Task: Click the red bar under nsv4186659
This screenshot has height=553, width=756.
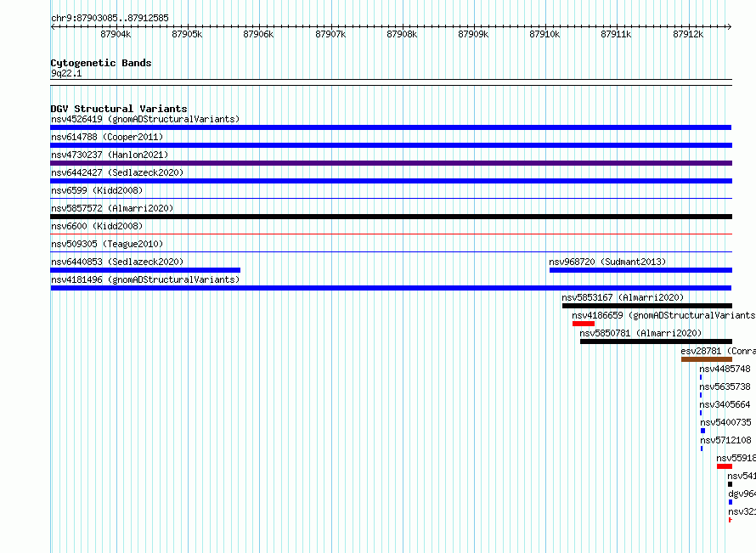Action: [584, 324]
